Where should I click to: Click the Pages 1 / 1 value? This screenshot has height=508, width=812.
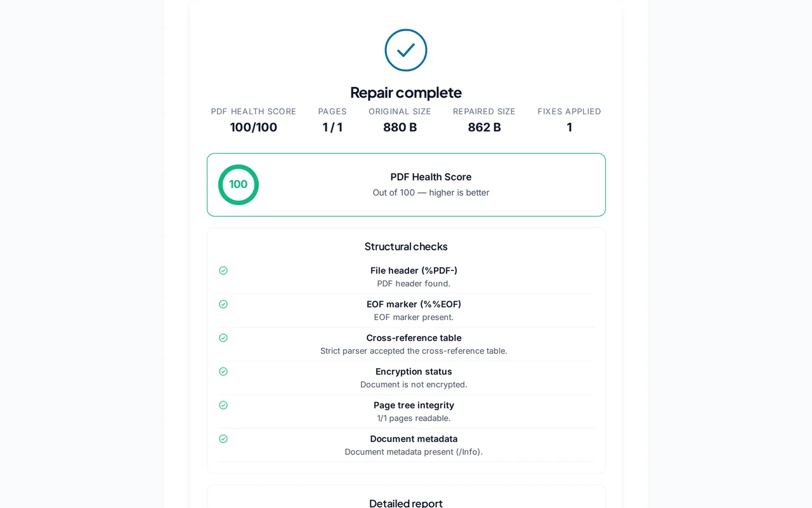pyautogui.click(x=332, y=127)
